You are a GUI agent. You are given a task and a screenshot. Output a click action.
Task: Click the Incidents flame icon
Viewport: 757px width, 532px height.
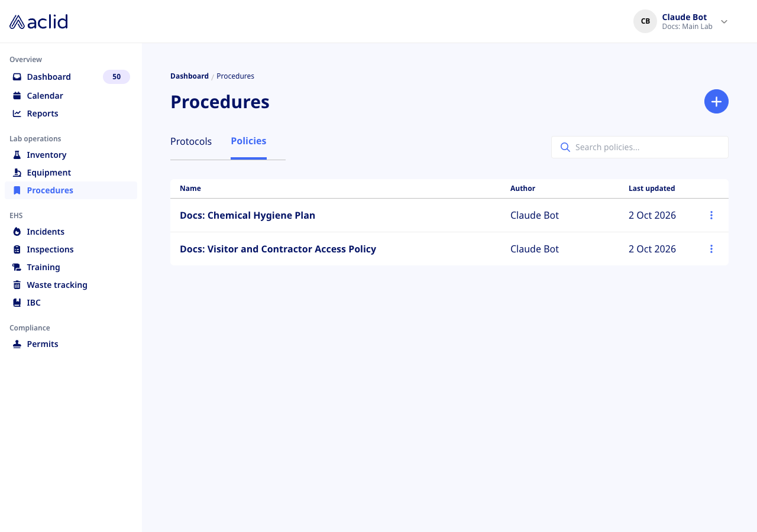[x=17, y=232]
